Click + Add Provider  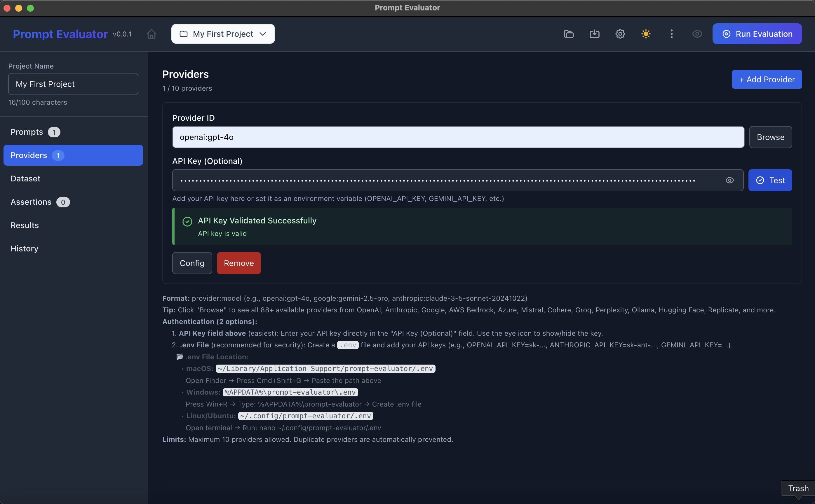click(x=767, y=79)
